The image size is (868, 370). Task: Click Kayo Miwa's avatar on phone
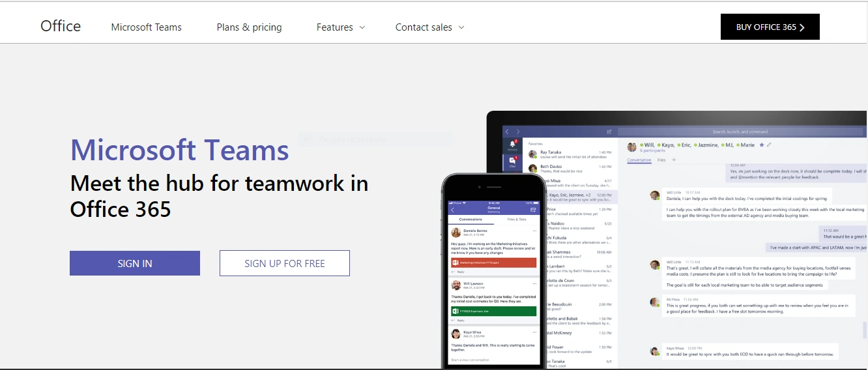click(456, 334)
